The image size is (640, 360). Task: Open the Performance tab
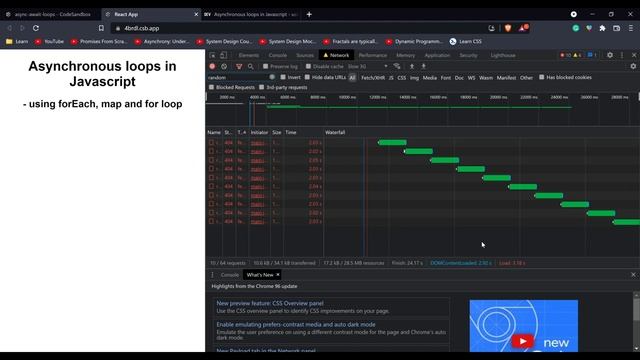373,55
